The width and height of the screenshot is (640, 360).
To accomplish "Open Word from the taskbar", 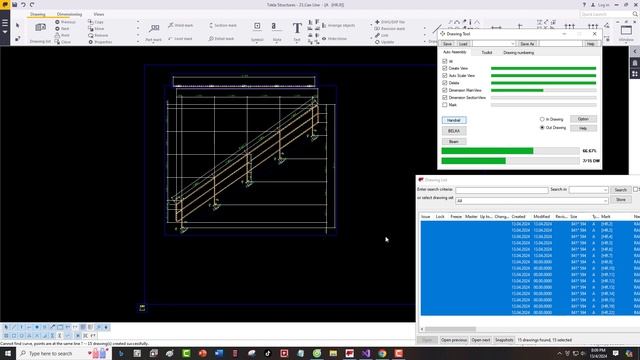I will (219, 353).
